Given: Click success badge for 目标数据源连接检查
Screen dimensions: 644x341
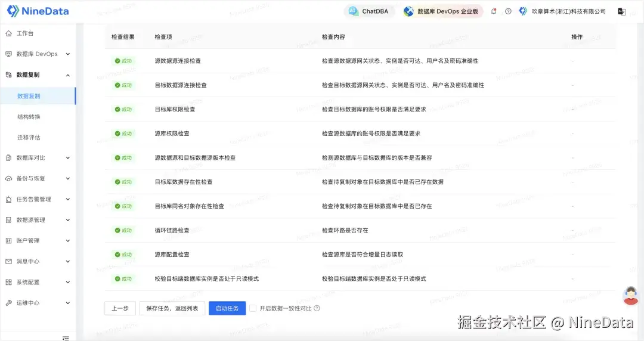Looking at the screenshot, I should click(x=123, y=85).
